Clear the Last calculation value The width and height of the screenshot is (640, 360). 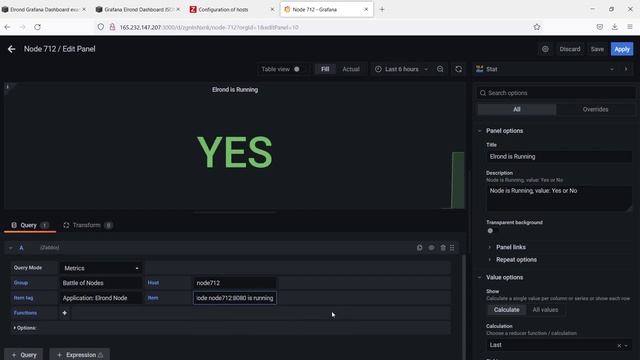tap(619, 345)
